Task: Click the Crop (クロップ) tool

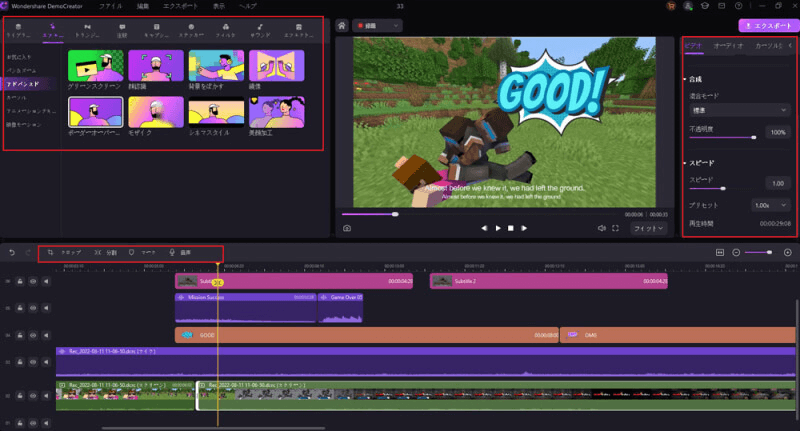Action: 64,252
